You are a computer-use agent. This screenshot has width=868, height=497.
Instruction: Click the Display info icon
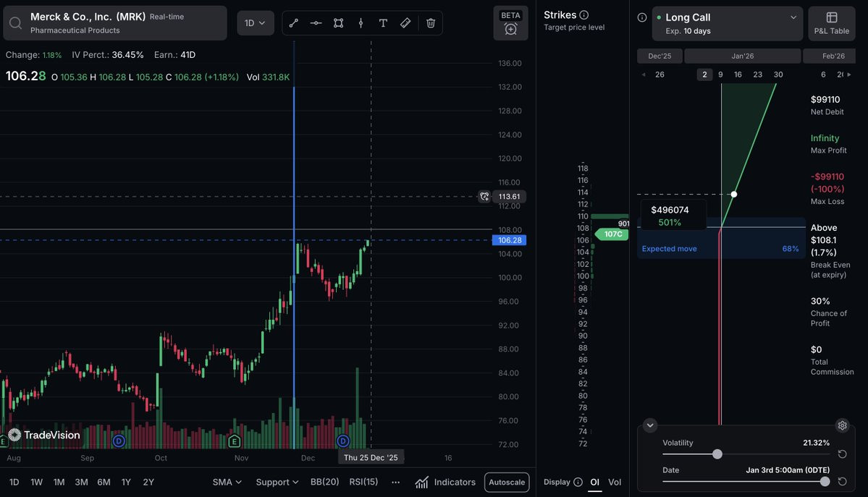[x=578, y=482]
